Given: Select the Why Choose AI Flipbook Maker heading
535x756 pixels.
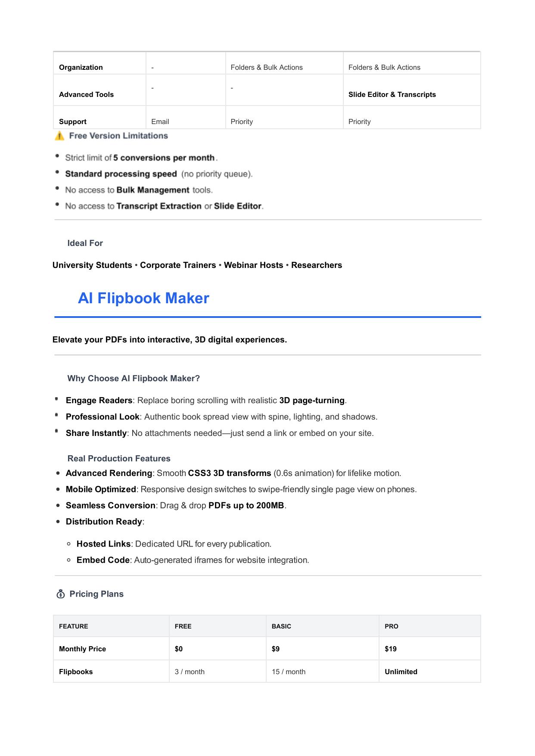Looking at the screenshot, I should [134, 378].
